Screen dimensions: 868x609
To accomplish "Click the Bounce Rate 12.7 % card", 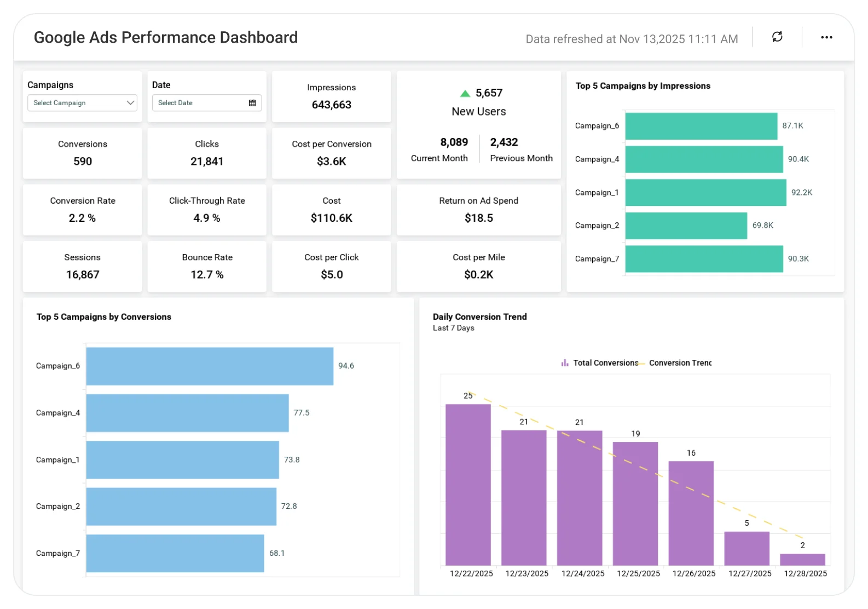I will click(207, 266).
